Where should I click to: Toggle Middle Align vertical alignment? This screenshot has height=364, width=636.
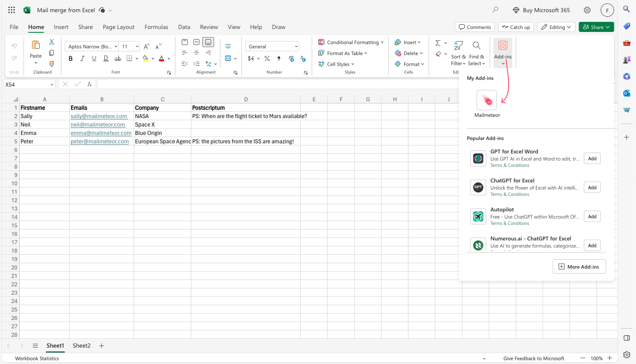pyautogui.click(x=196, y=42)
